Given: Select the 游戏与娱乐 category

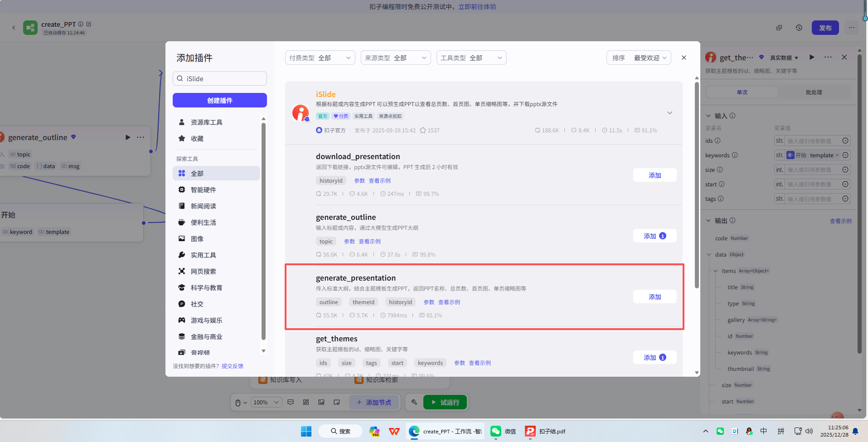Looking at the screenshot, I should point(216,320).
